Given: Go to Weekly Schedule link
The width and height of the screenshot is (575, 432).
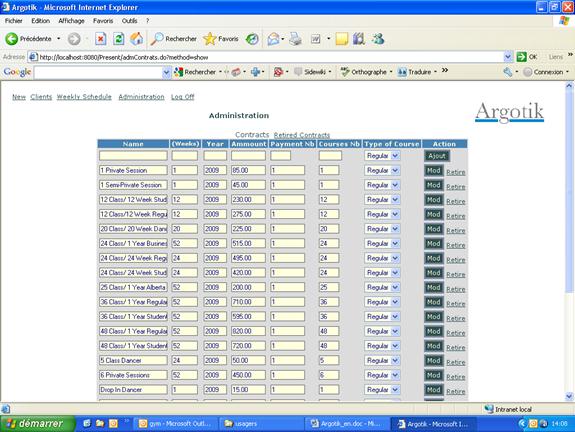Looking at the screenshot, I should pyautogui.click(x=84, y=97).
